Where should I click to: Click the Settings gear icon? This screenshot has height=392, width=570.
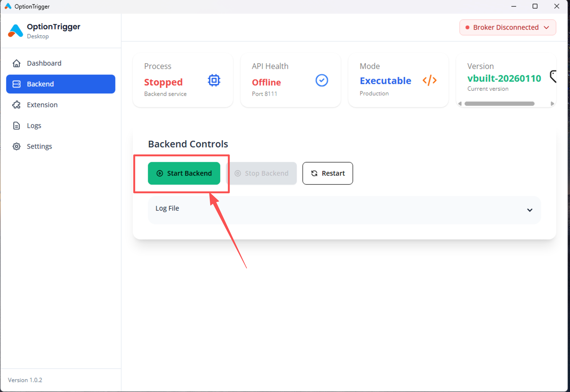click(x=17, y=146)
